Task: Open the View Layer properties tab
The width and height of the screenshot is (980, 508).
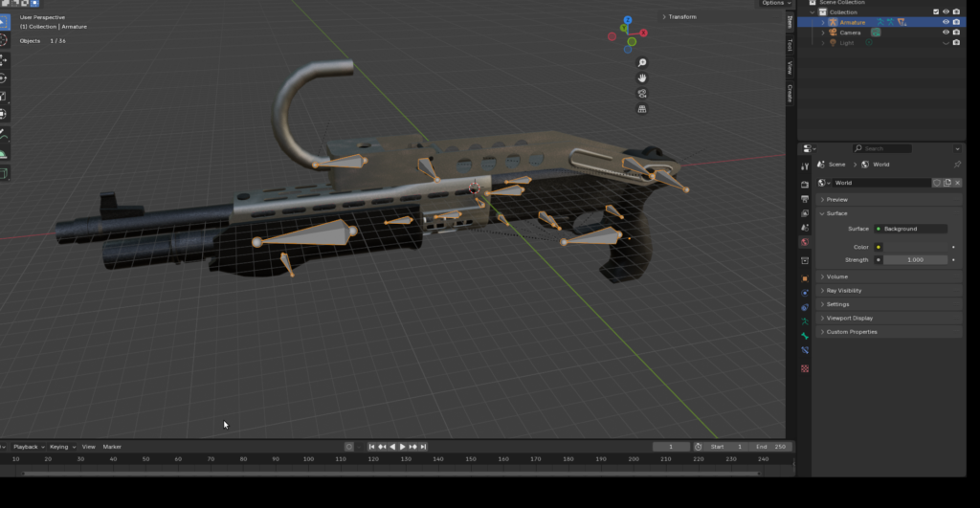Action: (805, 213)
